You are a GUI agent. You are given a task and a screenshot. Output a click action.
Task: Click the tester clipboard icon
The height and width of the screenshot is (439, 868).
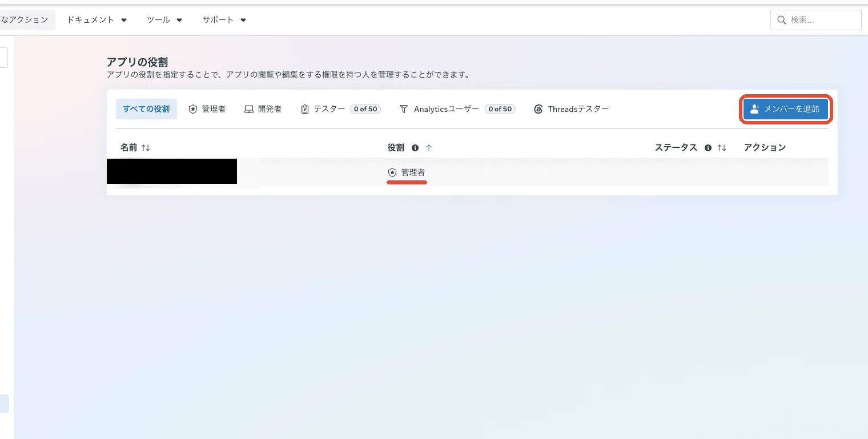click(x=304, y=109)
